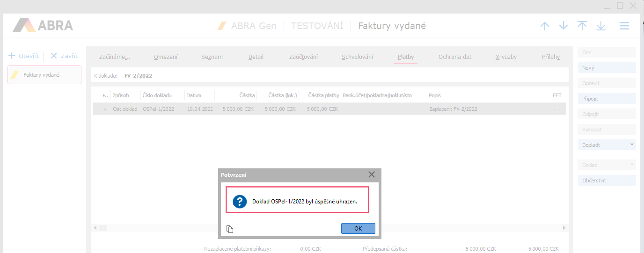Jump to first record arrow icon
Screen dimensions: 644x253
(582, 26)
